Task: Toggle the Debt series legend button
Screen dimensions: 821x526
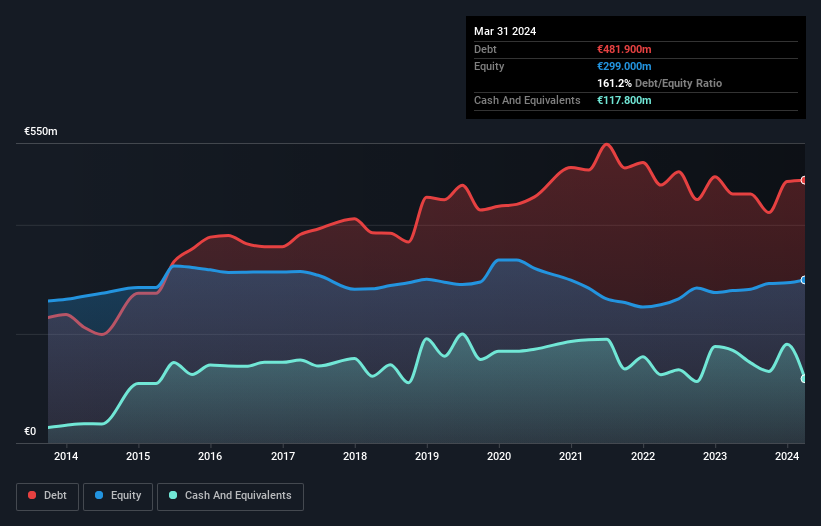Action: point(48,496)
